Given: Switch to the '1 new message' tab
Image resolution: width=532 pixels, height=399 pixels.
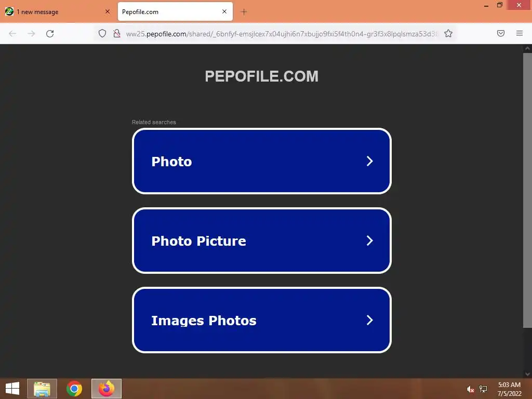Looking at the screenshot, I should pos(58,11).
